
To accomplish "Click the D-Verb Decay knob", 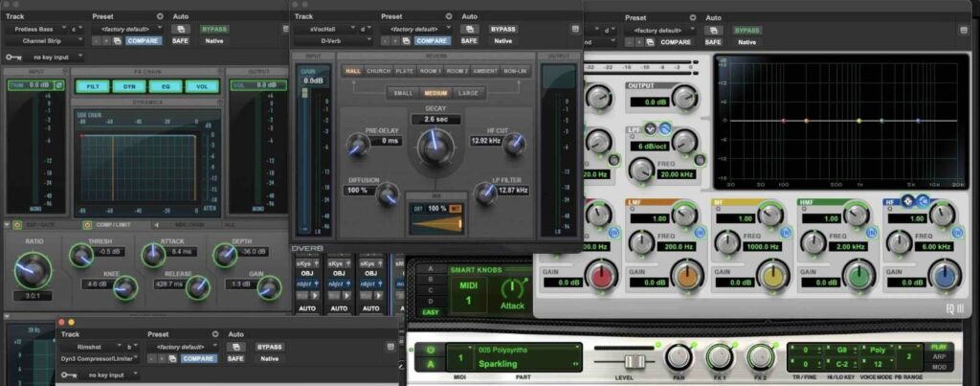I will (434, 146).
